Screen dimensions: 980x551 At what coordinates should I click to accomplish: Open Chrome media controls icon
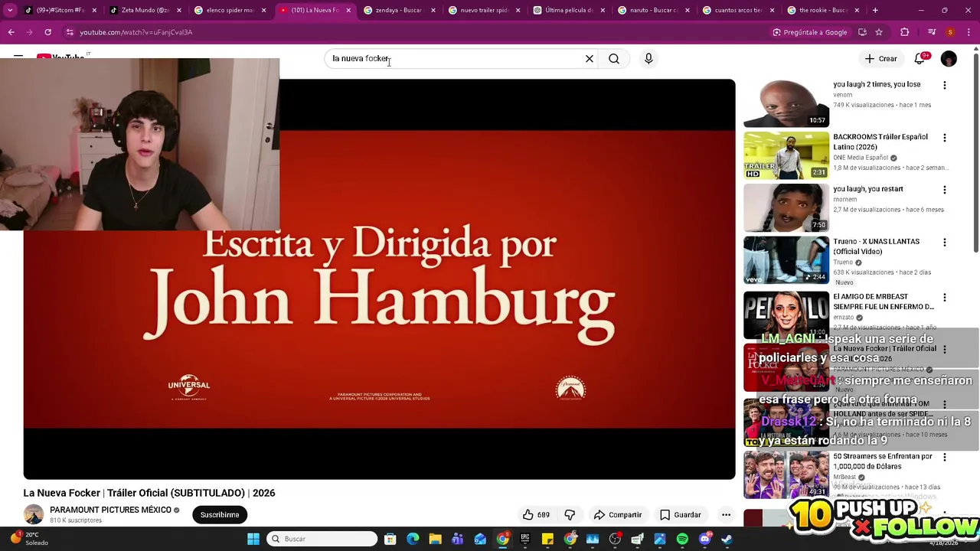click(932, 32)
